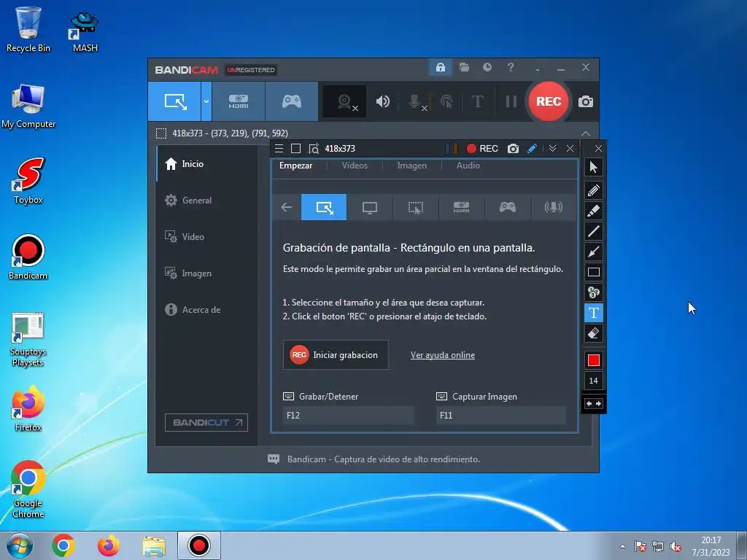The image size is (747, 560).
Task: Open the scheduled recording clock icon
Action: pos(487,67)
